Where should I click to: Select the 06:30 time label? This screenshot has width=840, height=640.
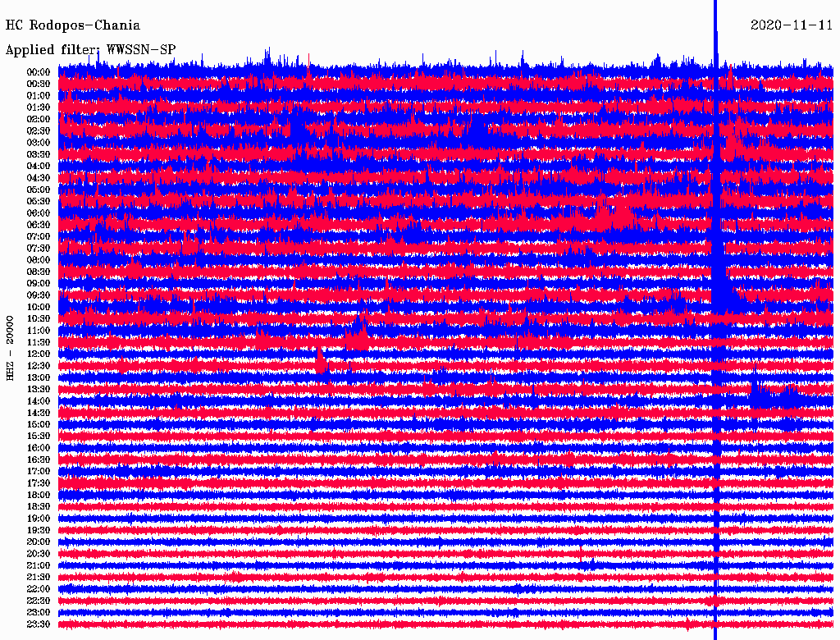coord(39,225)
